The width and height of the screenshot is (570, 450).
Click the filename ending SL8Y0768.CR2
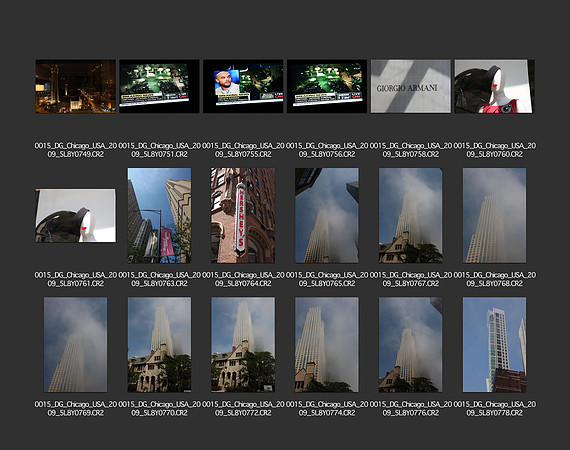click(x=494, y=279)
